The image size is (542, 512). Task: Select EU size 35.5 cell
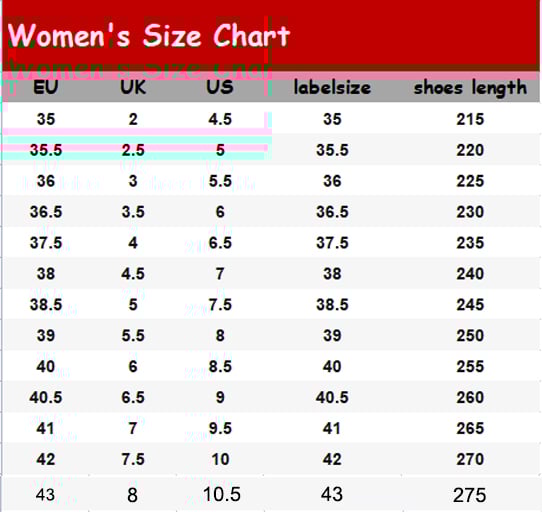[x=46, y=150]
